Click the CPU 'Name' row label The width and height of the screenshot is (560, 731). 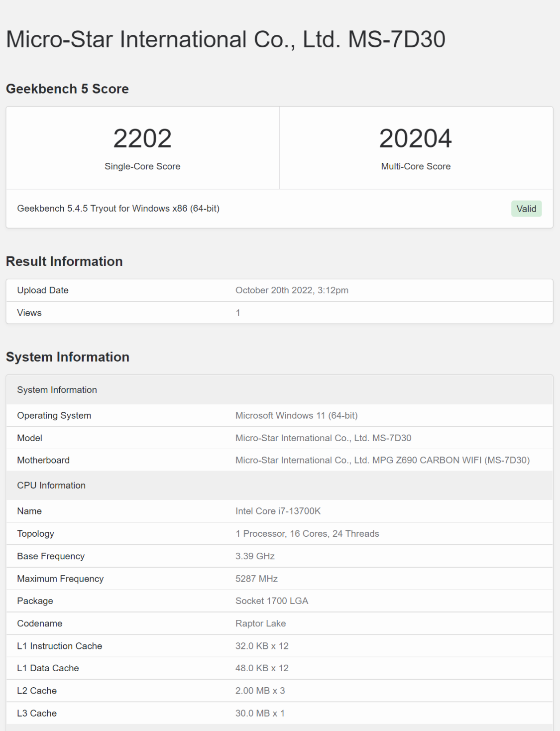[29, 511]
